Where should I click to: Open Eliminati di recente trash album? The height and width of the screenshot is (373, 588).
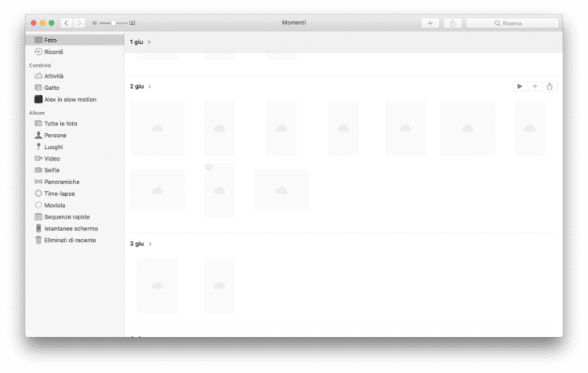point(70,241)
